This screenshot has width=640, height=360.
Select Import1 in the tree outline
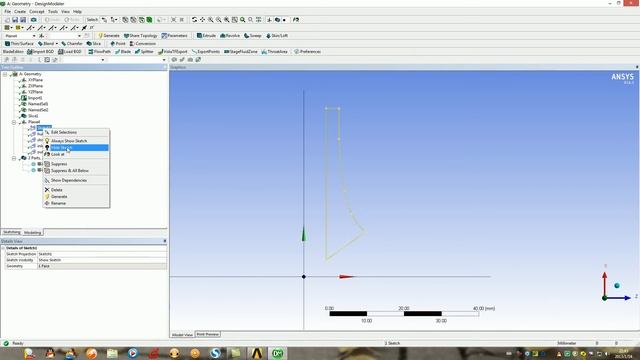click(x=35, y=98)
